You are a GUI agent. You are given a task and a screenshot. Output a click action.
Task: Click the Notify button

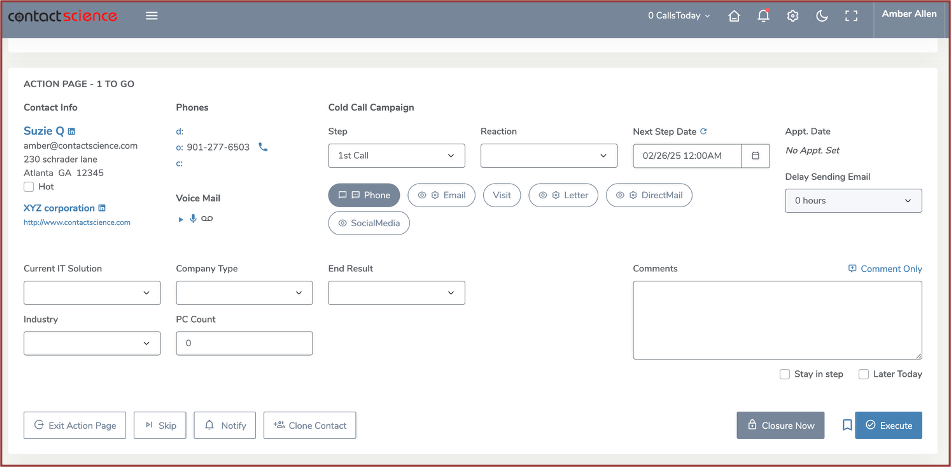225,426
